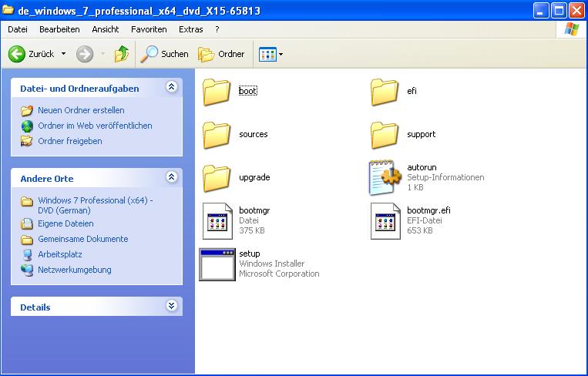Maximize the explorer window
The width and height of the screenshot is (588, 376).
(x=559, y=11)
